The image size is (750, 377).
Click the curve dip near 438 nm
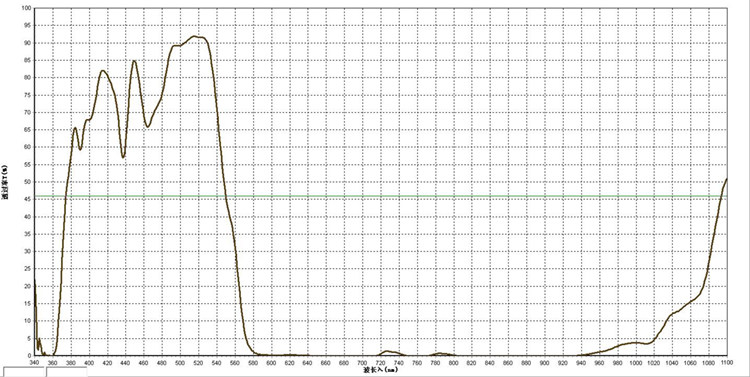click(123, 157)
